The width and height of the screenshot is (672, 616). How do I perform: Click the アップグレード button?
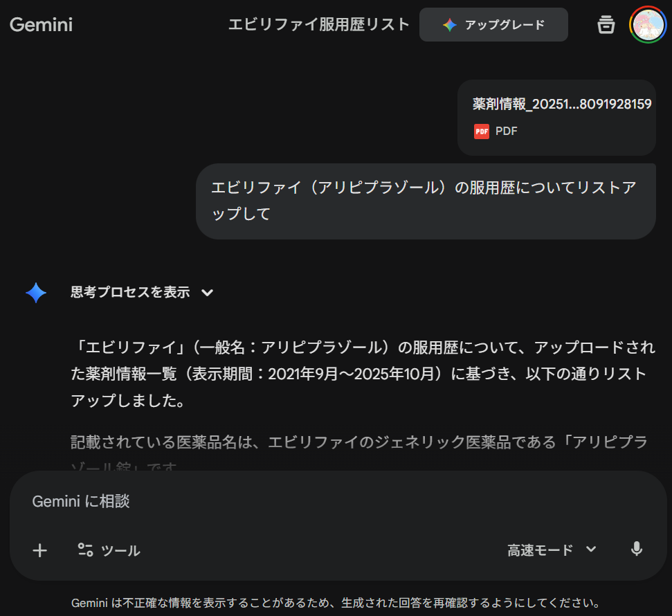point(493,25)
